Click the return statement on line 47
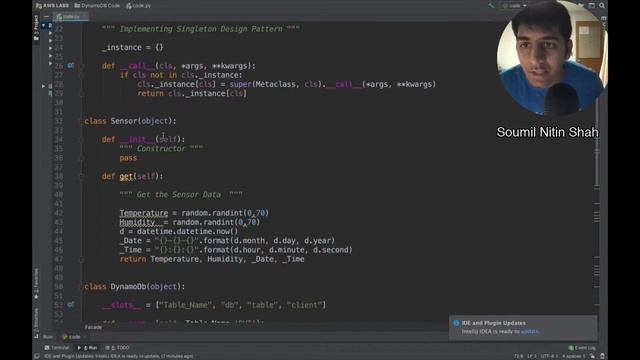 pos(212,259)
